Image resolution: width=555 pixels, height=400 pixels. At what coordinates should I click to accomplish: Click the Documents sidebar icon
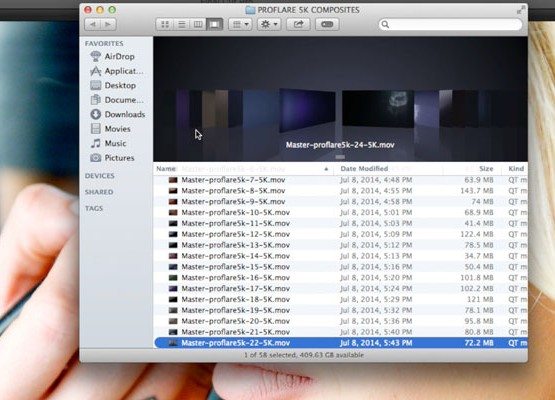tap(96, 100)
